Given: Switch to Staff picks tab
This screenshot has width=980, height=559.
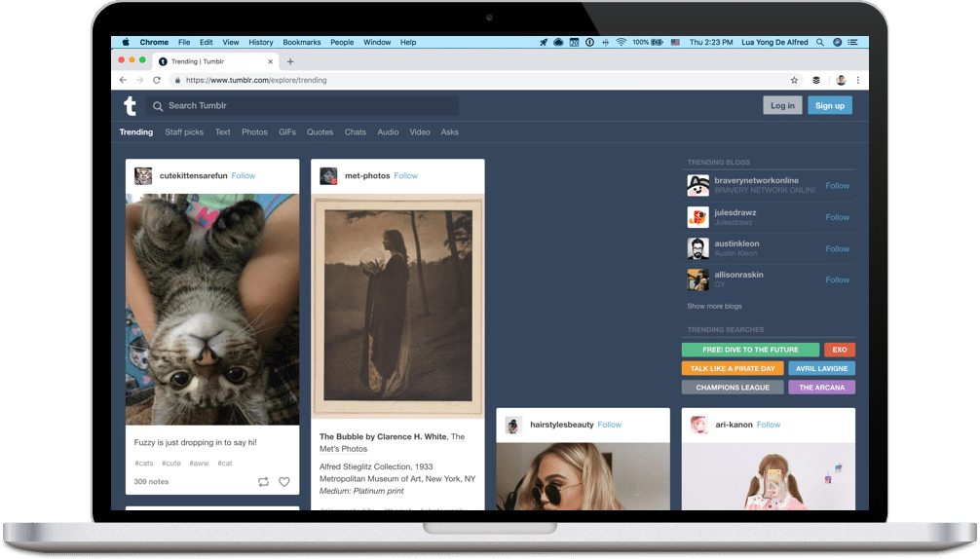Looking at the screenshot, I should [x=184, y=132].
